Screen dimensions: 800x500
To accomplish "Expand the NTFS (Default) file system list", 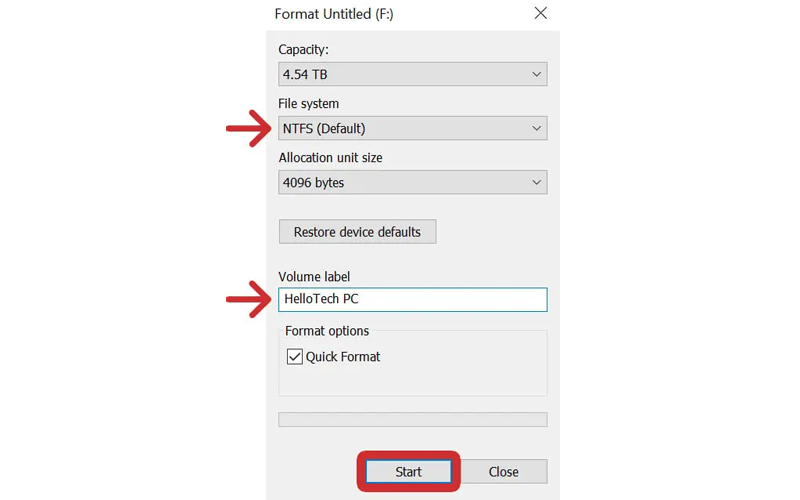I will coord(400,129).
